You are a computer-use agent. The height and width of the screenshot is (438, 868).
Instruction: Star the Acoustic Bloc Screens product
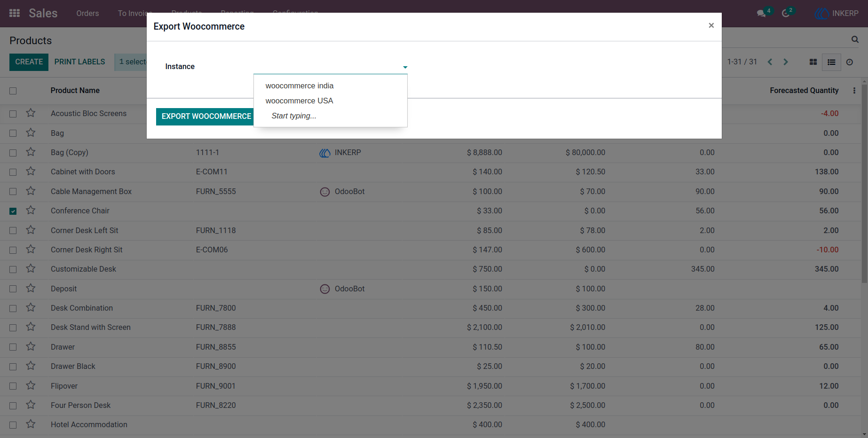(31, 113)
